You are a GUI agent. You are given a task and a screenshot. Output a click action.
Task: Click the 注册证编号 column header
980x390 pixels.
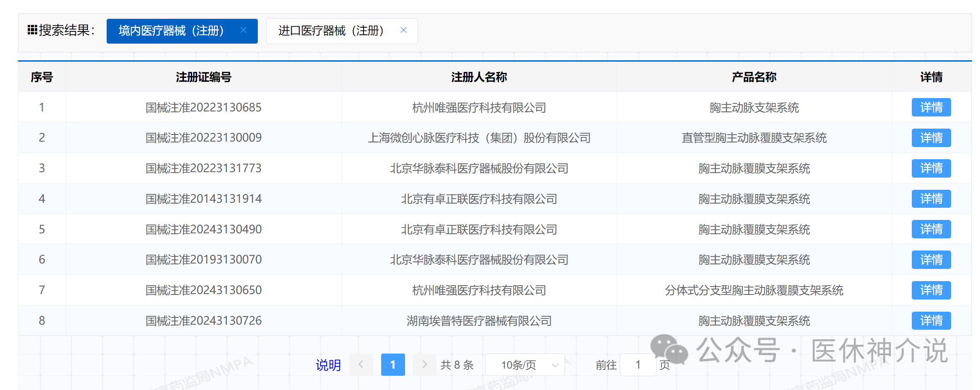(203, 77)
